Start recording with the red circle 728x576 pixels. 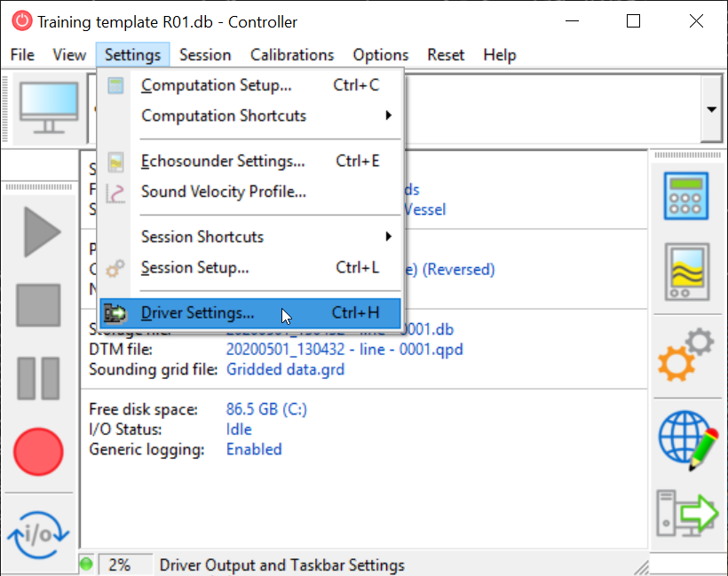38,451
